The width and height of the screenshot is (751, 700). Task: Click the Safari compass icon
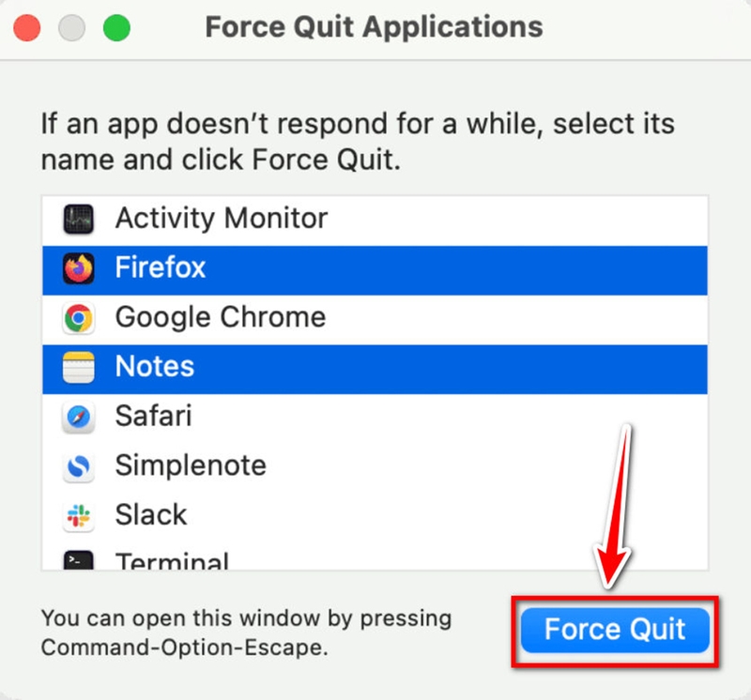click(78, 417)
